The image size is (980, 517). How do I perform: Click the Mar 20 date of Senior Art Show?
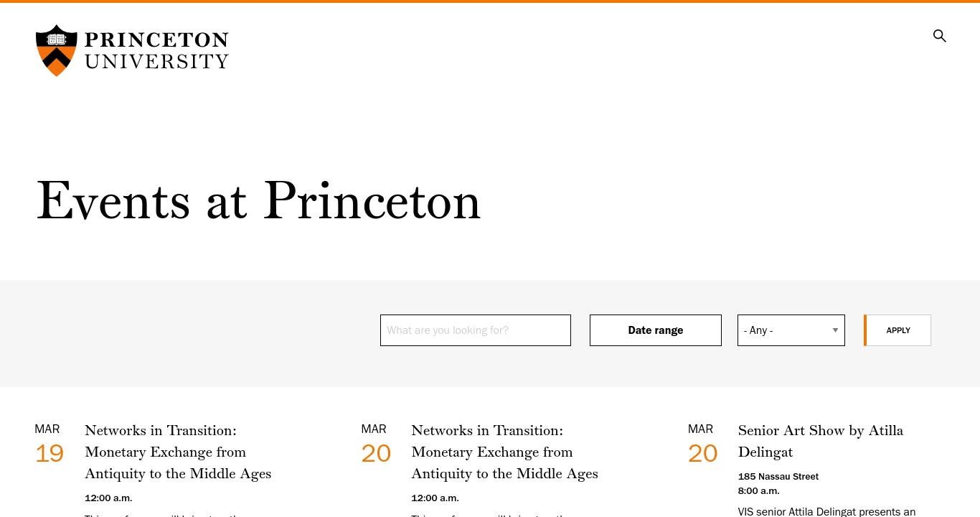[x=702, y=453]
